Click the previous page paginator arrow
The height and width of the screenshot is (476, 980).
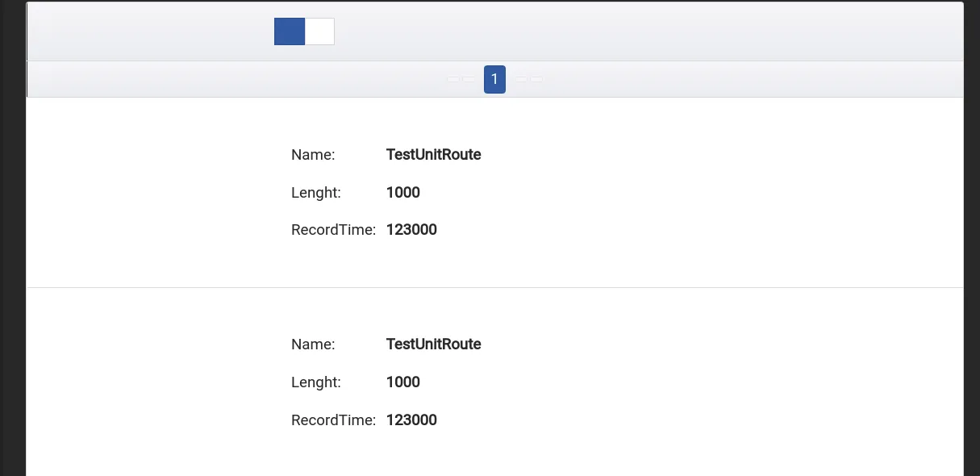[469, 79]
